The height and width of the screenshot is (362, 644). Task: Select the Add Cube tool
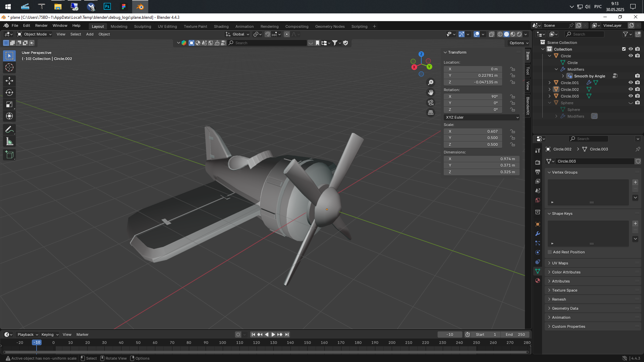point(9,154)
